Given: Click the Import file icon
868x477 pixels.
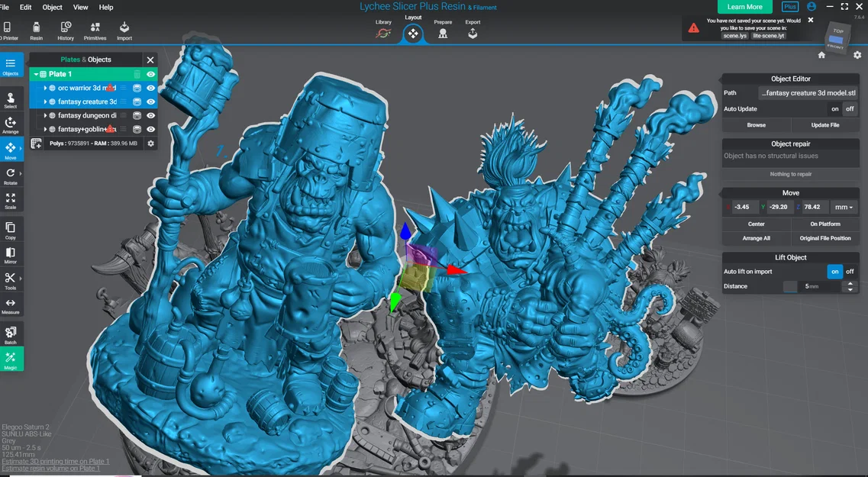Looking at the screenshot, I should point(124,31).
